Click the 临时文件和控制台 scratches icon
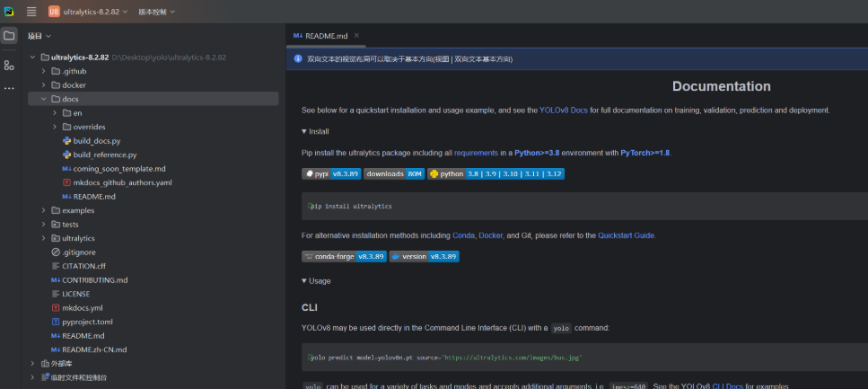Screen dimensions: 868x389 pos(45,377)
